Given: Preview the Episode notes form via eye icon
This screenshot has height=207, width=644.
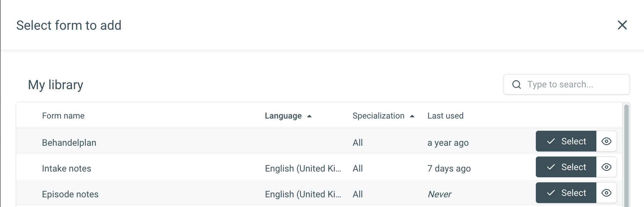Looking at the screenshot, I should pos(606,193).
